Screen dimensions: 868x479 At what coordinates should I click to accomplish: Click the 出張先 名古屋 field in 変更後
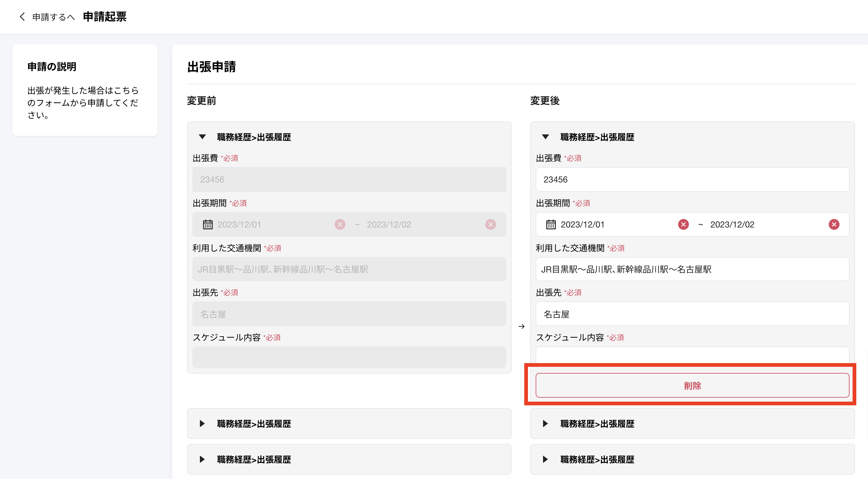click(692, 314)
